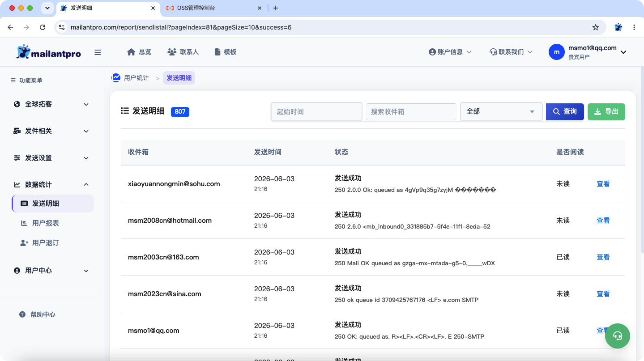644x361 pixels.
Task: Click 查看 for msm2003cn@163.com
Action: (x=603, y=257)
